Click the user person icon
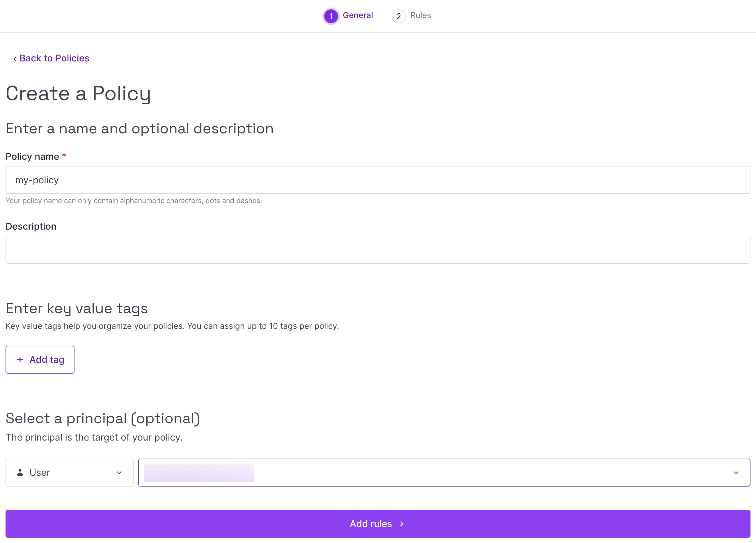Image resolution: width=756 pixels, height=543 pixels. (x=20, y=472)
